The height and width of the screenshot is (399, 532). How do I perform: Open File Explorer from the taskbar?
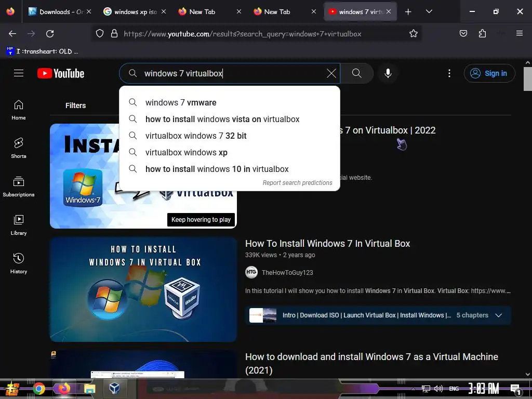click(89, 389)
